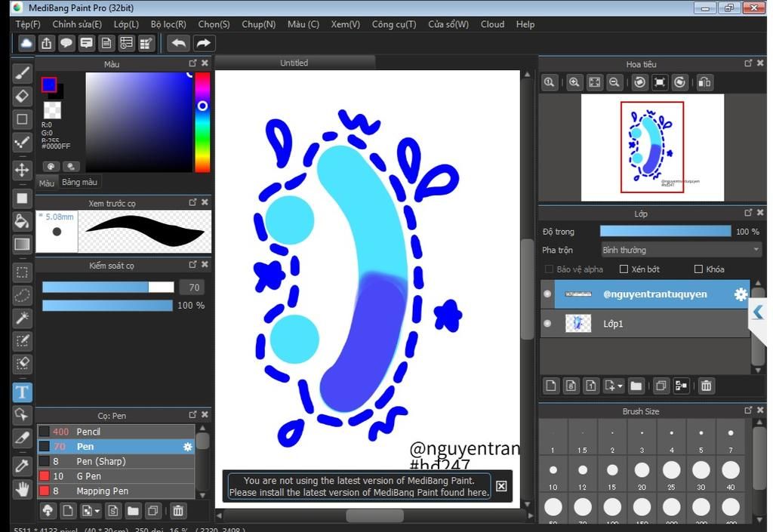Select the Brush tool in left toolbar
Screen dimensions: 773x532
22,73
